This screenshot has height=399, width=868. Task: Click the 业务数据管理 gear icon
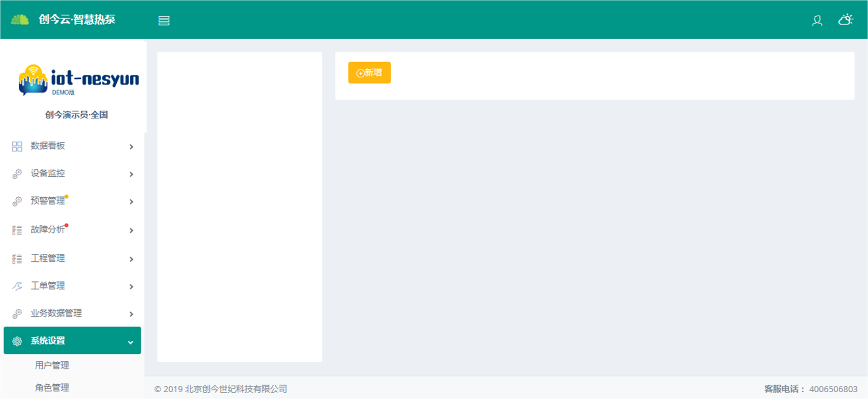17,314
